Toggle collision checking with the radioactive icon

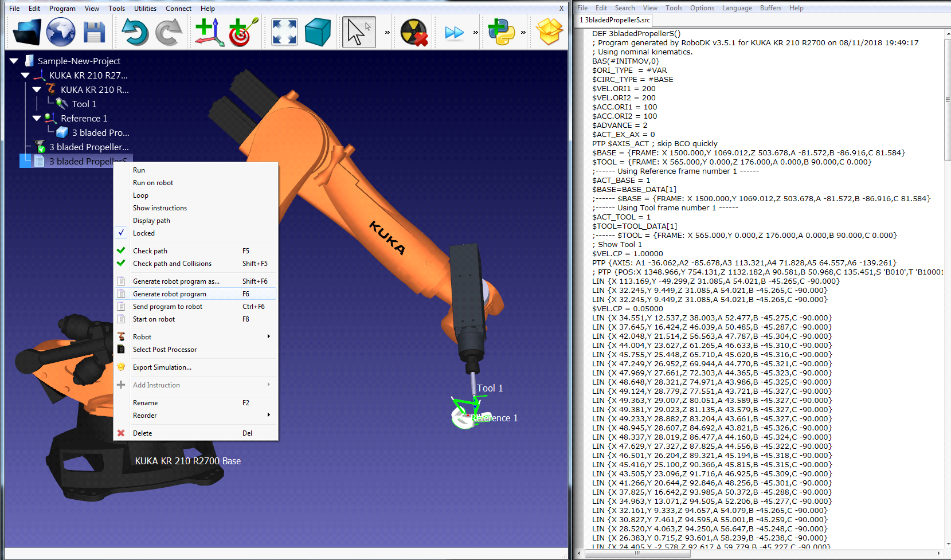tap(413, 32)
